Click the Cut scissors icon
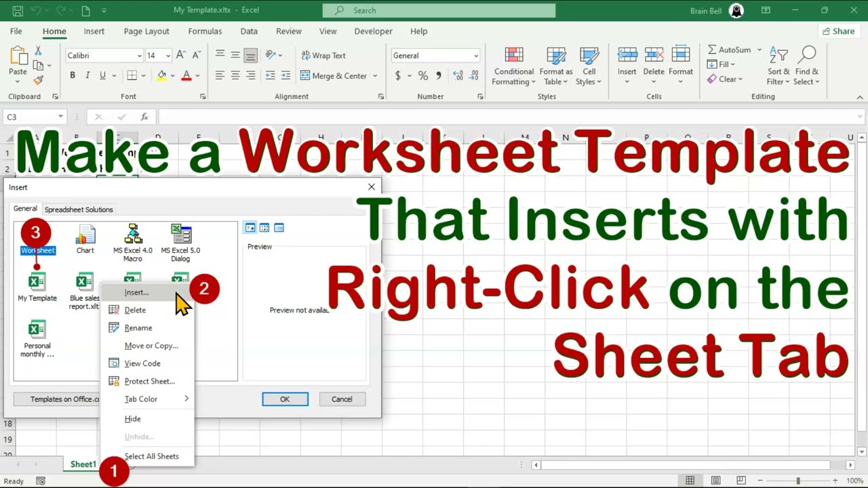 pos(38,52)
